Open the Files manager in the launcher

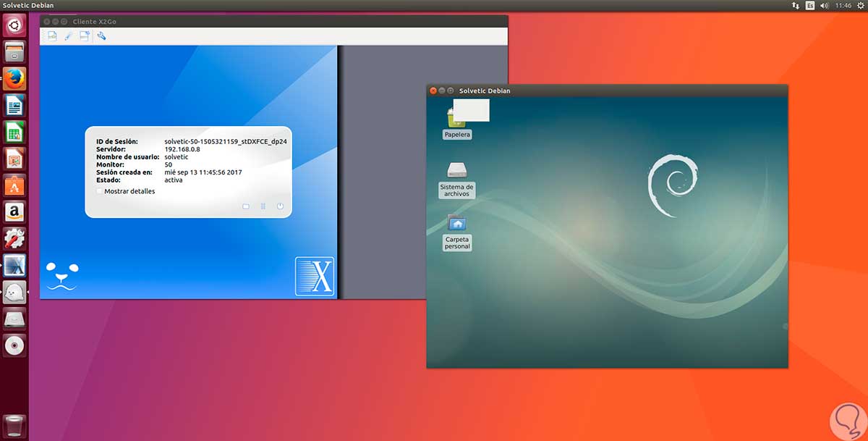14,52
